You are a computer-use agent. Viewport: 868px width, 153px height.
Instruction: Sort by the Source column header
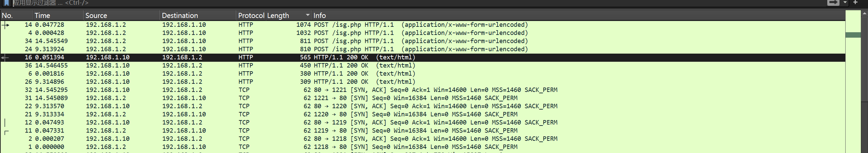[x=121, y=15]
